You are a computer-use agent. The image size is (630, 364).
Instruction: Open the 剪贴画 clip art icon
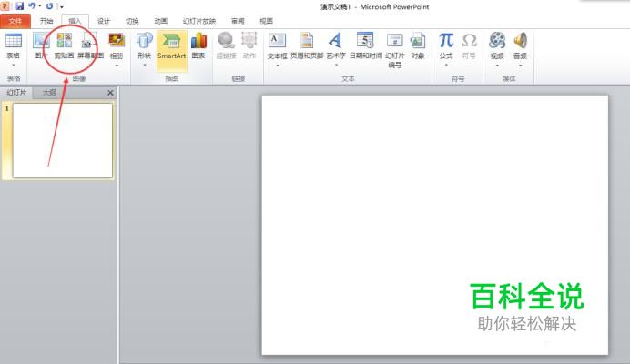point(65,41)
